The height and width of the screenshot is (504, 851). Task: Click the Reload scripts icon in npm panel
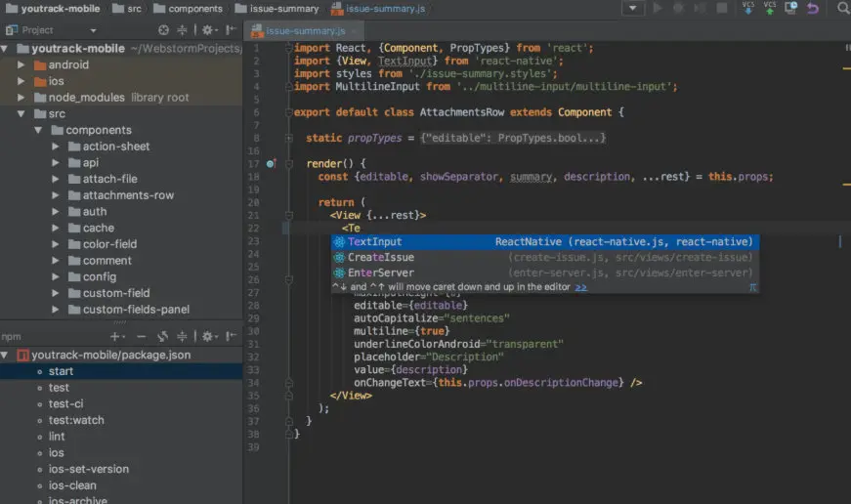pos(162,337)
